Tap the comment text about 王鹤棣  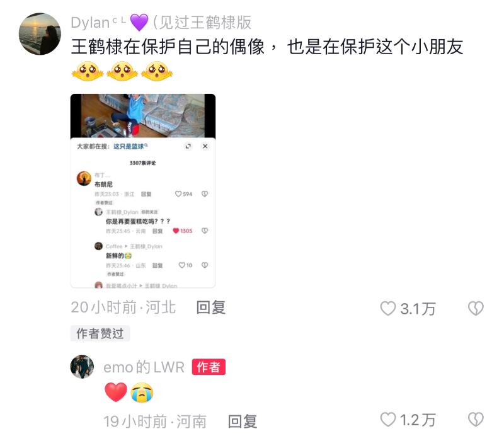(x=266, y=47)
